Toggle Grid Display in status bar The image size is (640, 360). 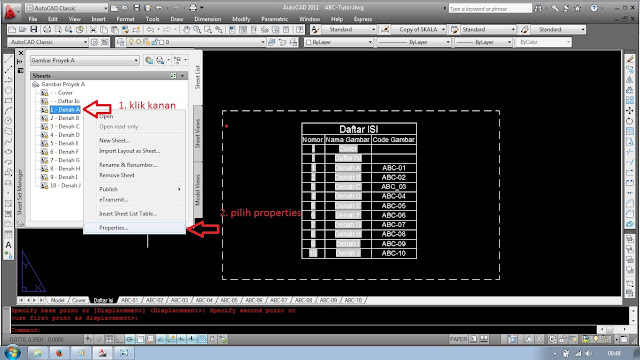coord(109,339)
